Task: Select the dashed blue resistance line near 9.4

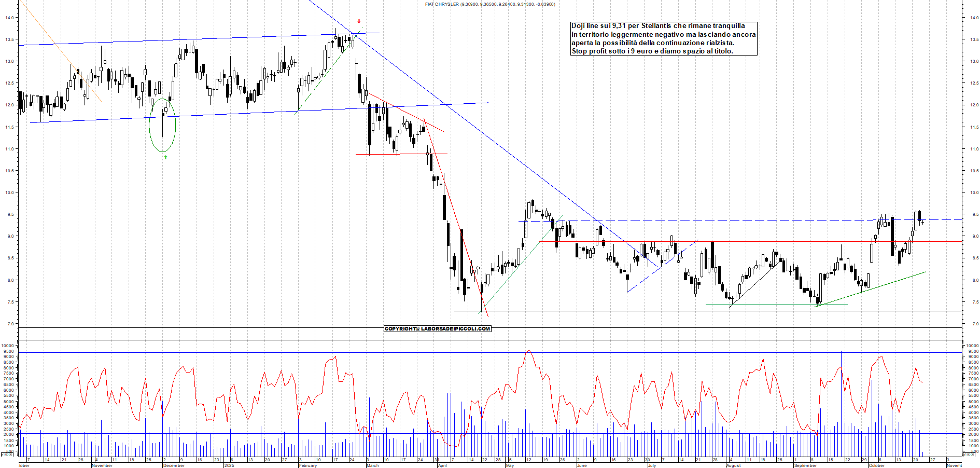Action: coord(726,221)
